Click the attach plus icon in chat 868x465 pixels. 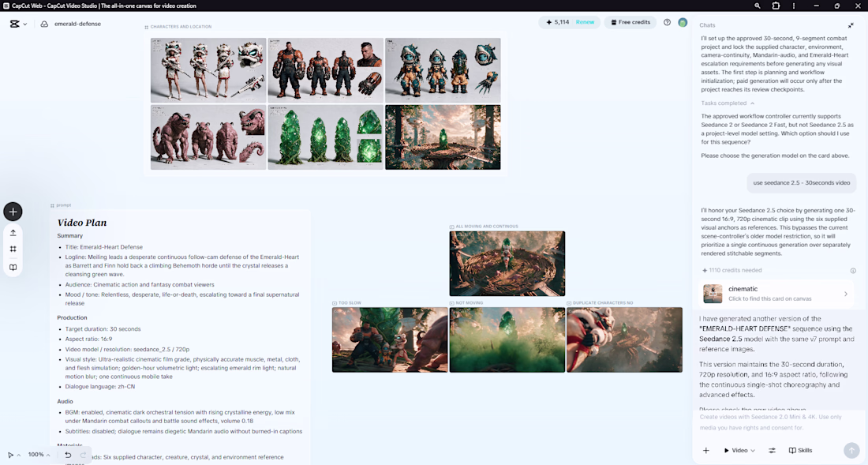click(705, 451)
